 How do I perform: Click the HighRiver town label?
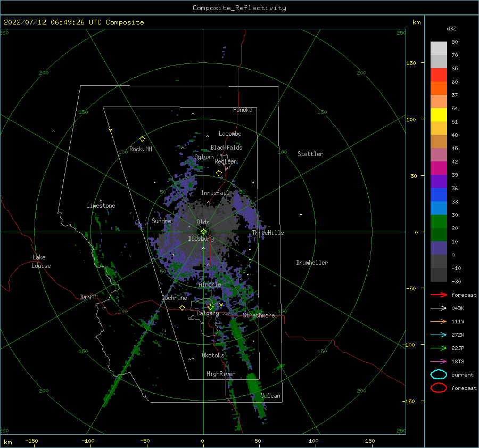pyautogui.click(x=221, y=374)
